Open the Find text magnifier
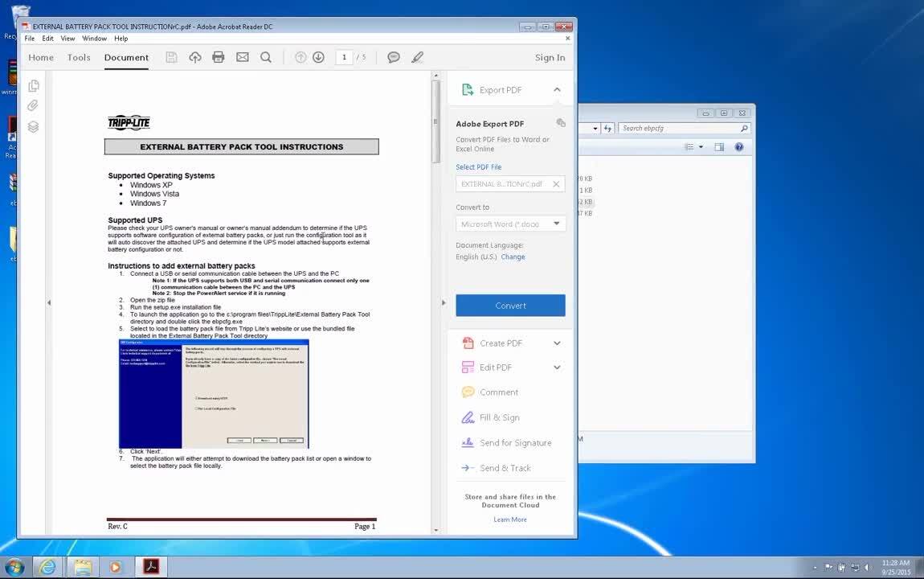Screen dimensions: 924x579 click(x=266, y=57)
